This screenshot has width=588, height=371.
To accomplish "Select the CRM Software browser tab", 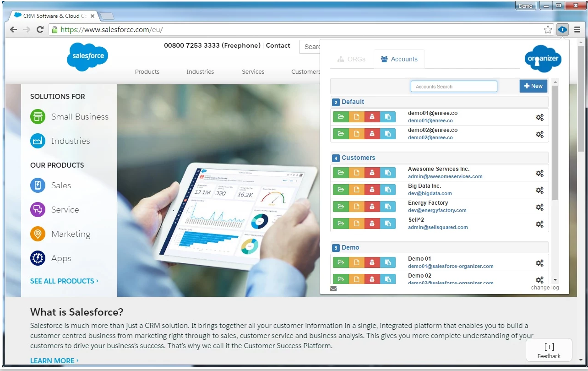I will click(x=54, y=16).
